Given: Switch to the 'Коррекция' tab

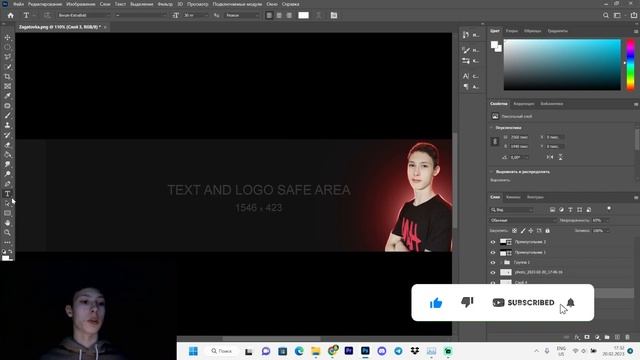Looking at the screenshot, I should [x=524, y=104].
